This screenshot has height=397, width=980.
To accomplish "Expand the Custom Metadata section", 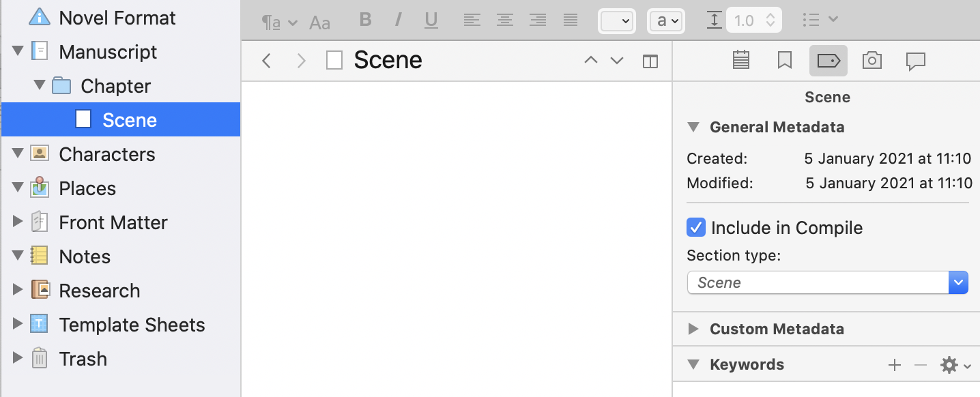I will (694, 329).
